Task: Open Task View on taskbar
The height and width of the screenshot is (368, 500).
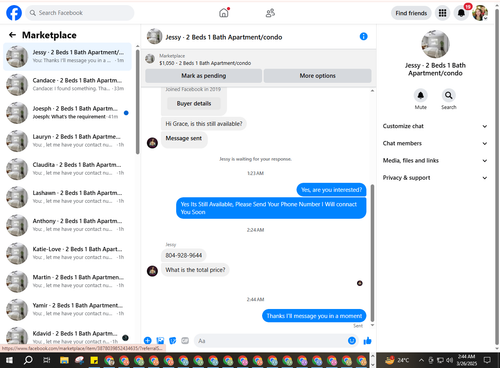Action: [x=47, y=360]
